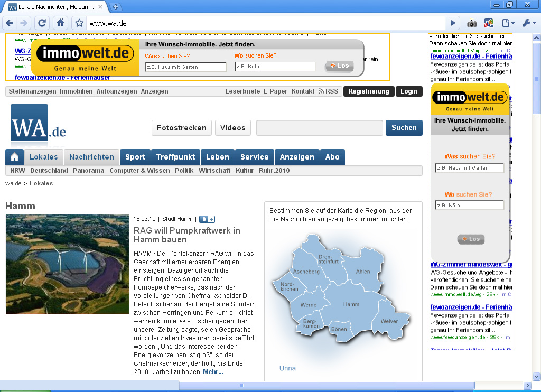Click the RSS feed icon link
541x392 pixels.
(328, 91)
